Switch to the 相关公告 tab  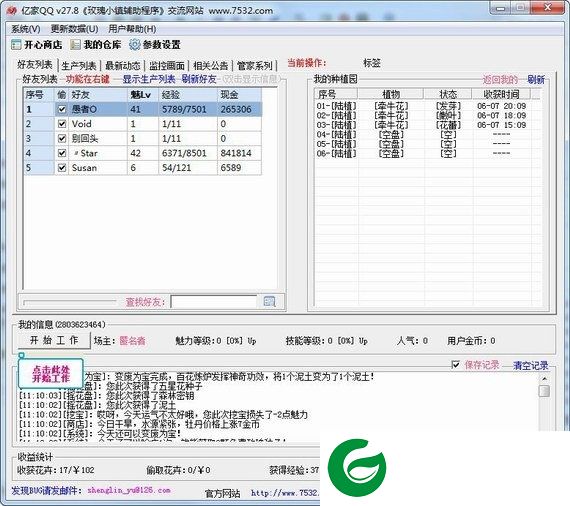coord(210,66)
